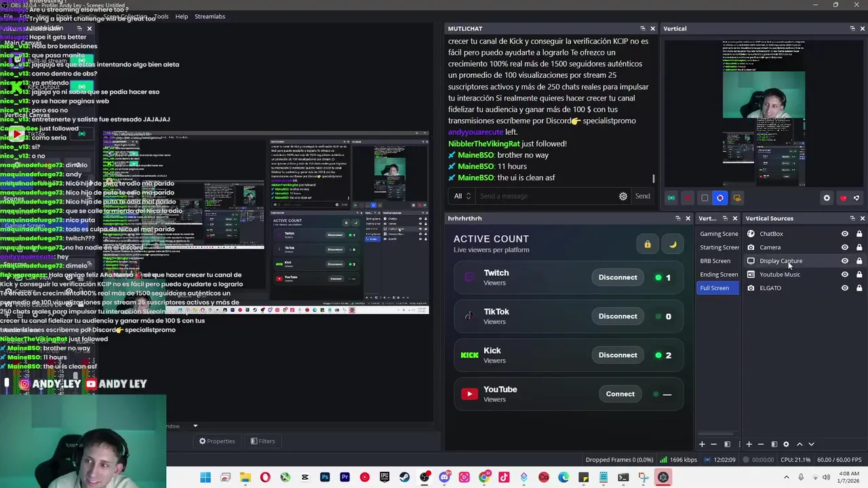Click Send in Multichat
This screenshot has width=868, height=488.
click(x=642, y=196)
